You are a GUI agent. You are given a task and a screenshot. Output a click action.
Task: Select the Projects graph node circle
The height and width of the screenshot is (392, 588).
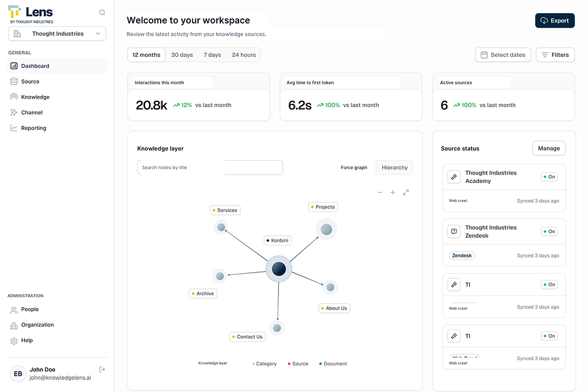point(326,229)
